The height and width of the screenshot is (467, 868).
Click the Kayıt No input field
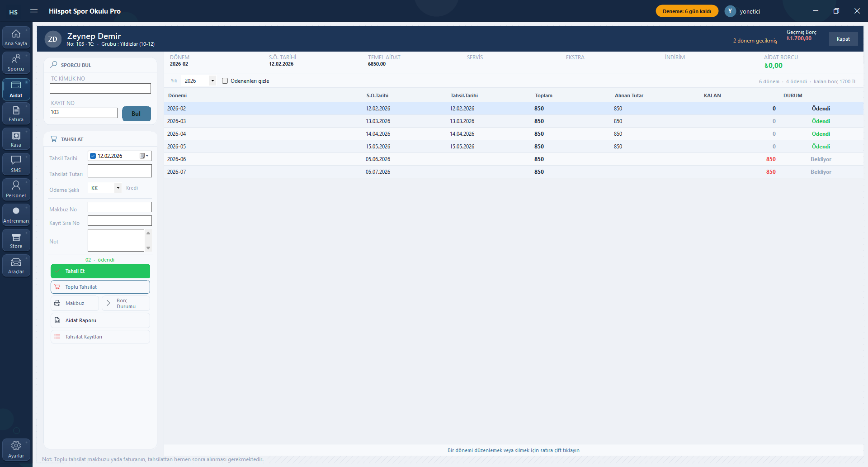pos(84,113)
